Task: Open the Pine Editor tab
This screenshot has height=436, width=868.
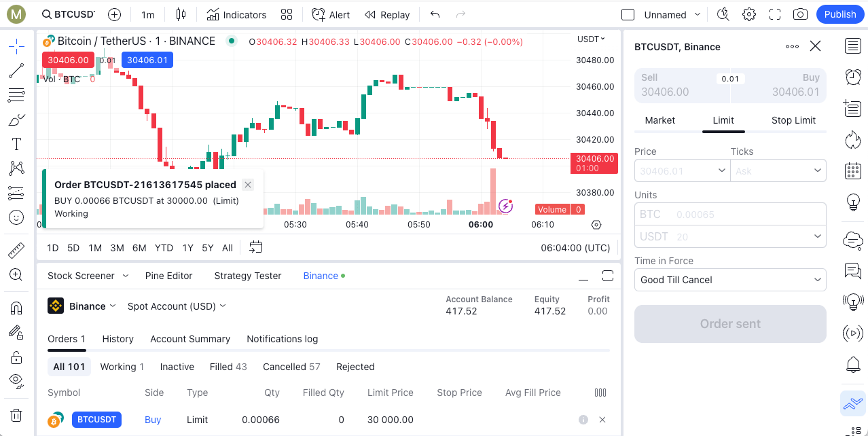Action: [x=168, y=276]
